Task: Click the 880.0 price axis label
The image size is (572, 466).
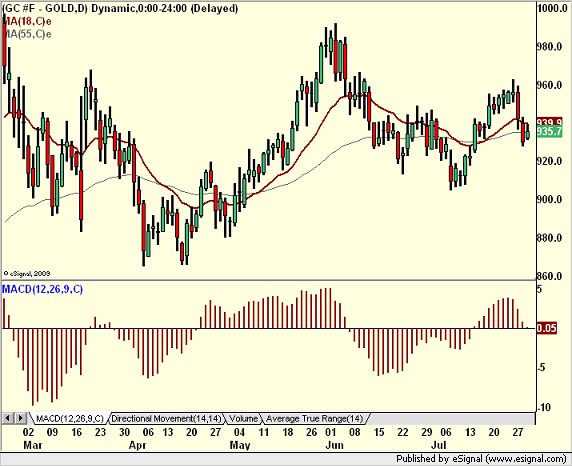Action: (549, 238)
